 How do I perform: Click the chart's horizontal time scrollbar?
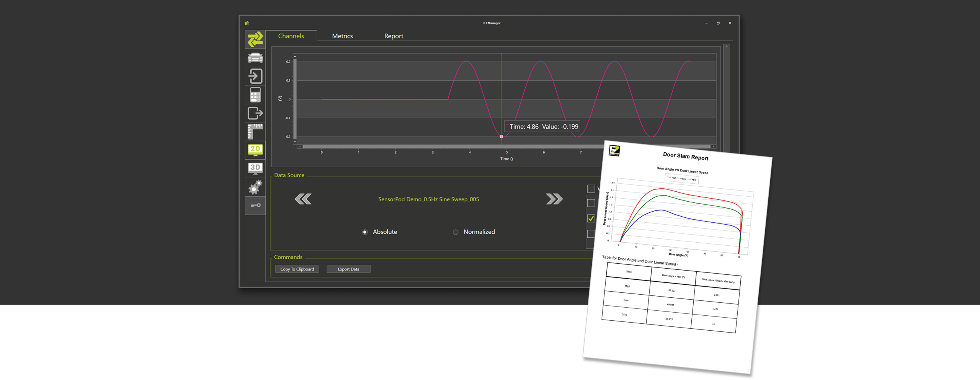pos(452,147)
